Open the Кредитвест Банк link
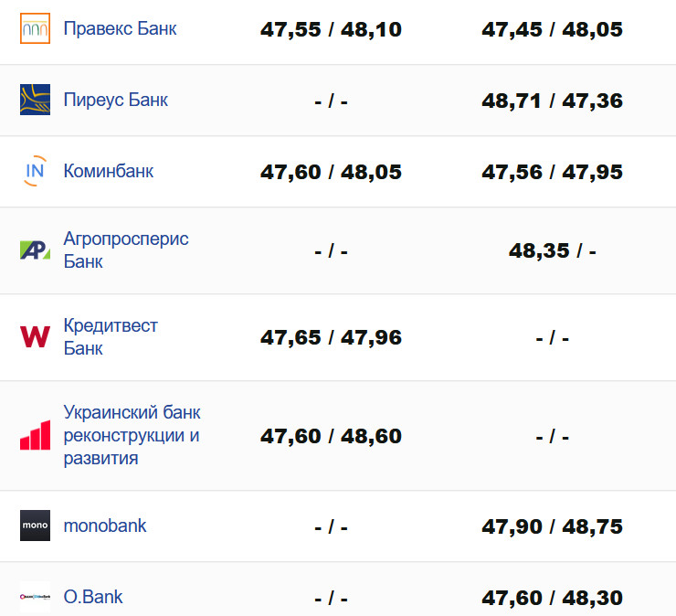The image size is (676, 616). tap(111, 337)
